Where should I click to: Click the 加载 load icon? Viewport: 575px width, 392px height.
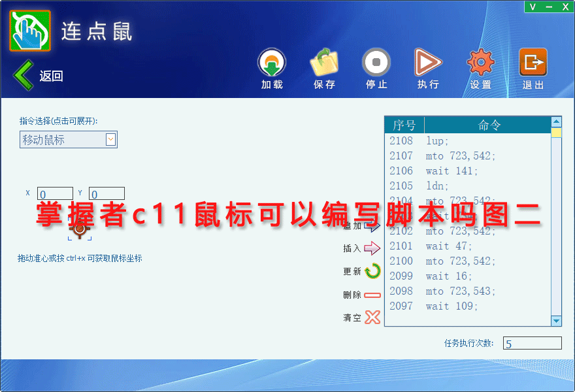pyautogui.click(x=272, y=62)
